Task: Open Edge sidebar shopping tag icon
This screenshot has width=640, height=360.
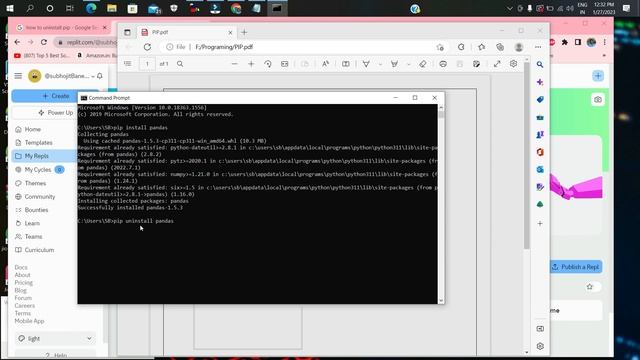Action: click(x=540, y=100)
